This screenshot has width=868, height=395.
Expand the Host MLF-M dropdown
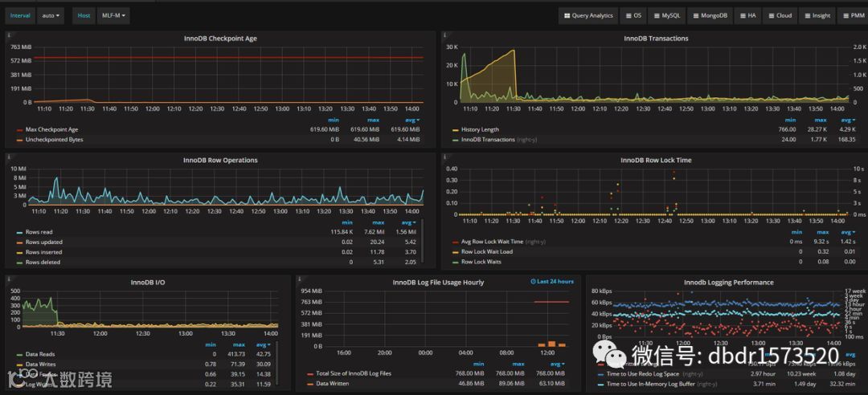pyautogui.click(x=113, y=15)
